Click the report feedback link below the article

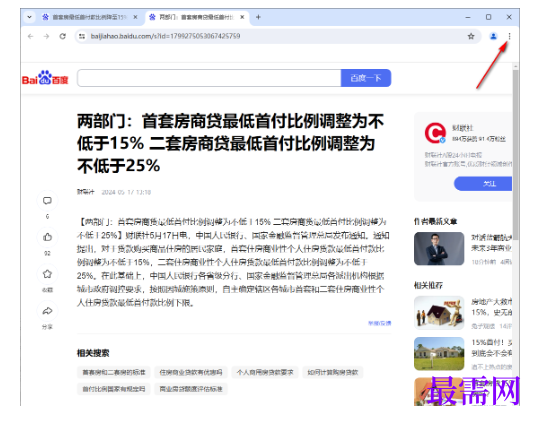[380, 323]
